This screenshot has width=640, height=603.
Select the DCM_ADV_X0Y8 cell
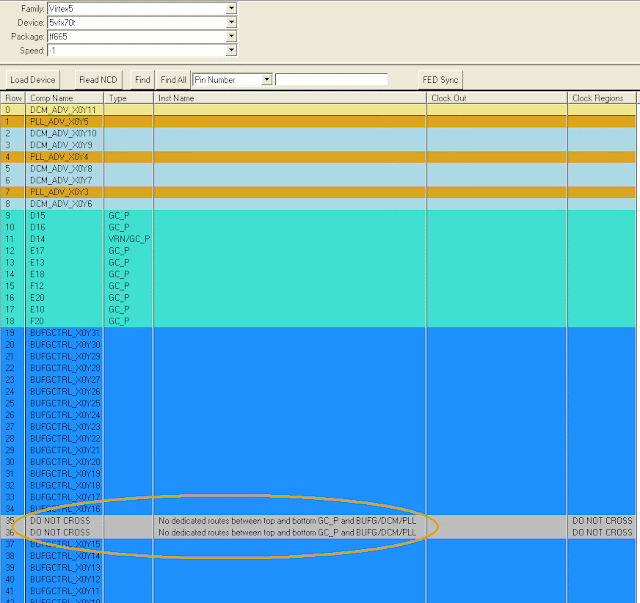point(64,169)
